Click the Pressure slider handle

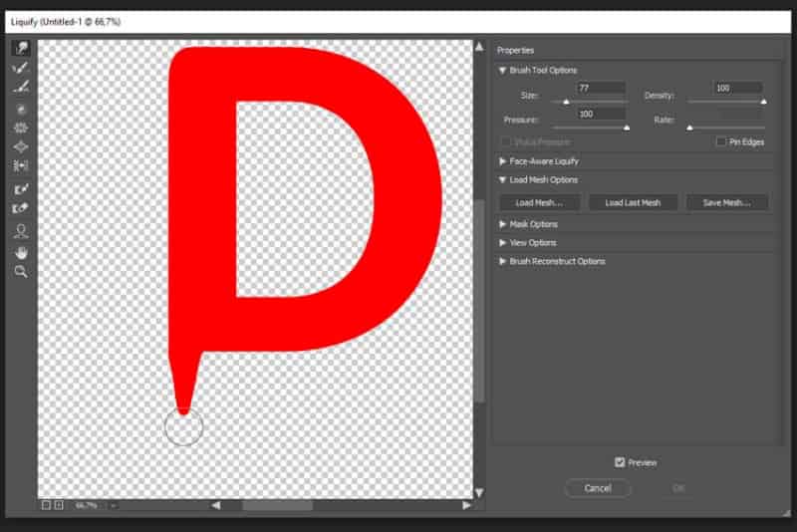627,129
